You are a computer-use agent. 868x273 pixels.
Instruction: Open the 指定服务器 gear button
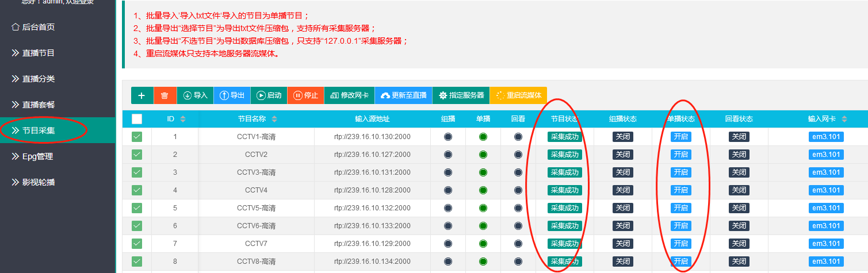click(x=461, y=95)
